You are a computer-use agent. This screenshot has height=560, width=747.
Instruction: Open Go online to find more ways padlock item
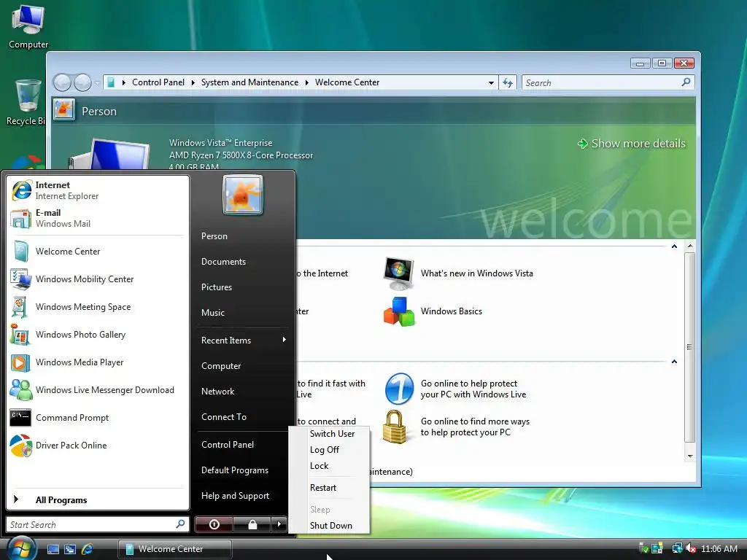tap(457, 427)
